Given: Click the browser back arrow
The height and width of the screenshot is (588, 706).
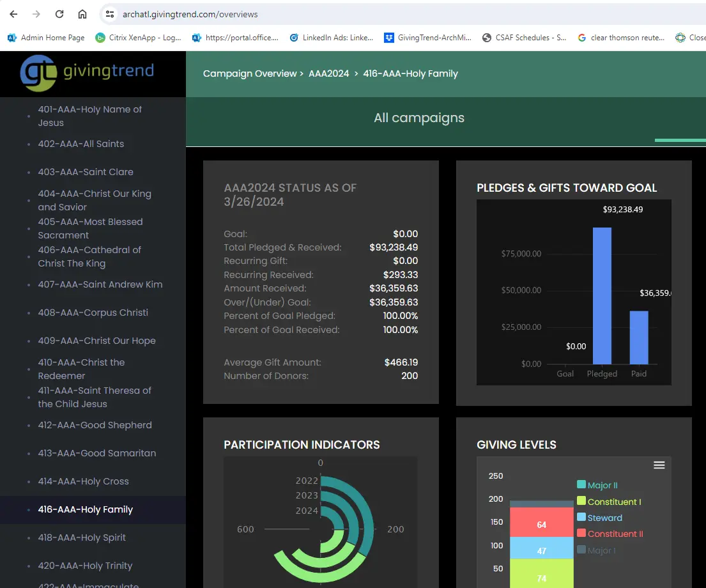Looking at the screenshot, I should pos(13,14).
